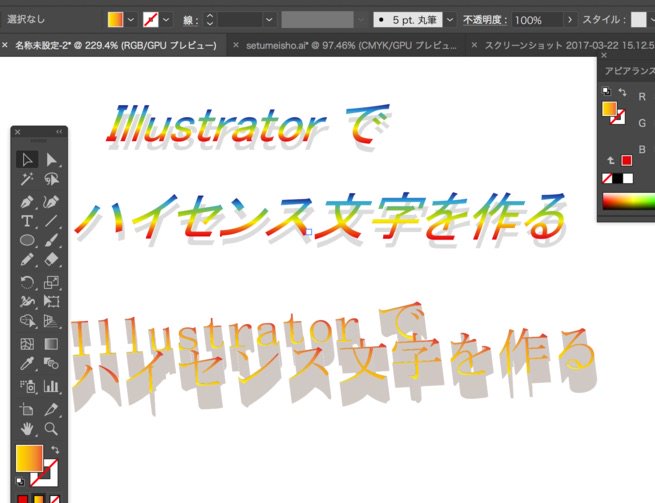
Task: Select the Pencil tool in the toolbox
Action: (x=27, y=259)
